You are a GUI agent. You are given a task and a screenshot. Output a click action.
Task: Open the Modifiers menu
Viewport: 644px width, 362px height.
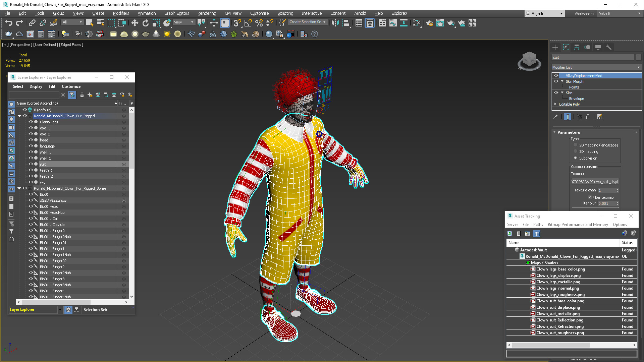pos(121,13)
